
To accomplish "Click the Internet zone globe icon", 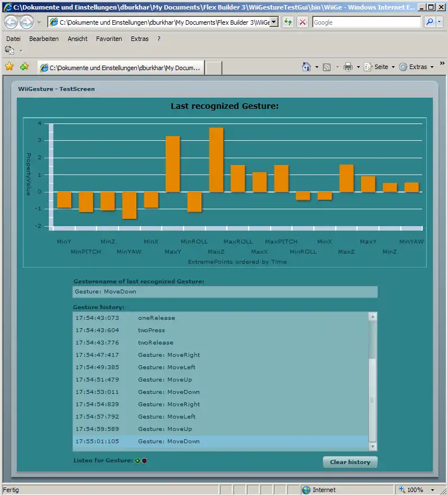I will 306,490.
